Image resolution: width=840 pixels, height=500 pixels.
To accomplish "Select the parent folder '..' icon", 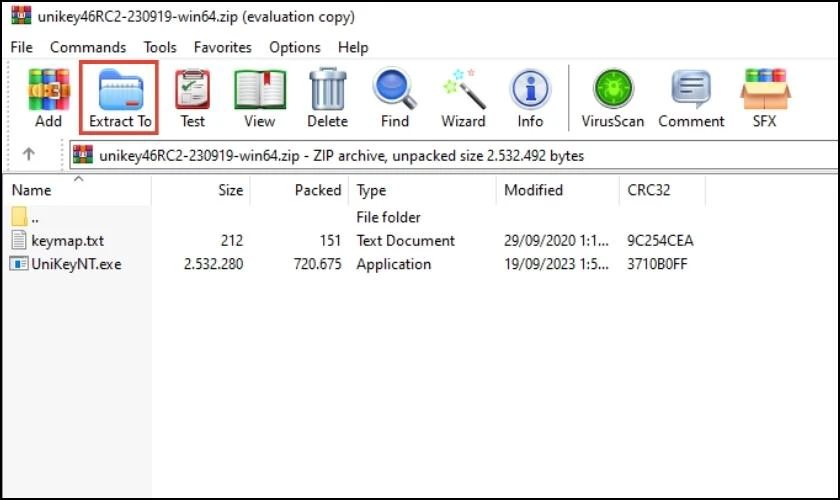I will click(19, 217).
